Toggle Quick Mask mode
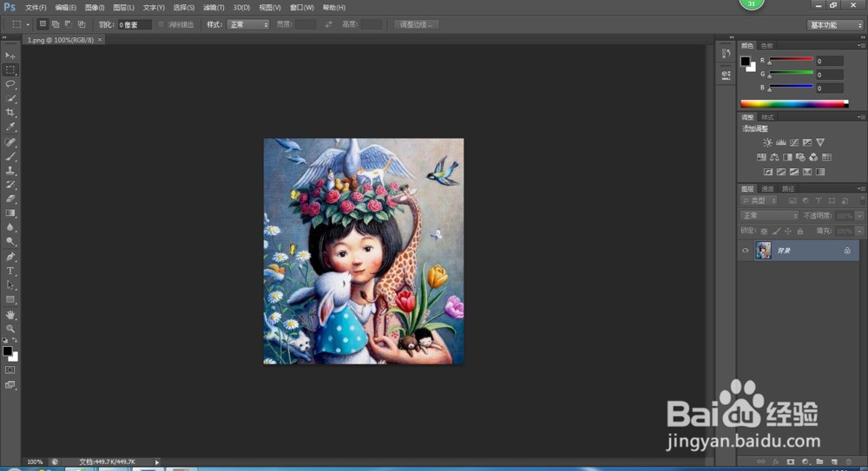The image size is (868, 471). pos(10,370)
